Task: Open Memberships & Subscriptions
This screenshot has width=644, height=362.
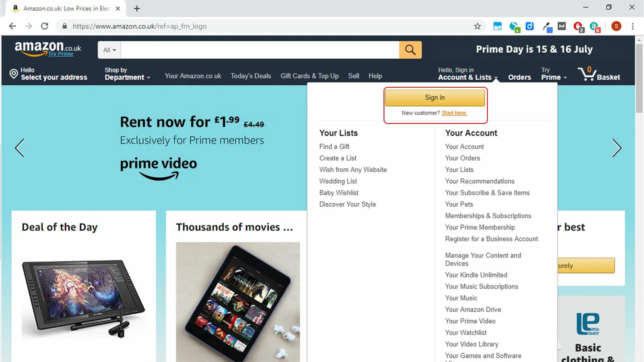Action: pos(488,216)
